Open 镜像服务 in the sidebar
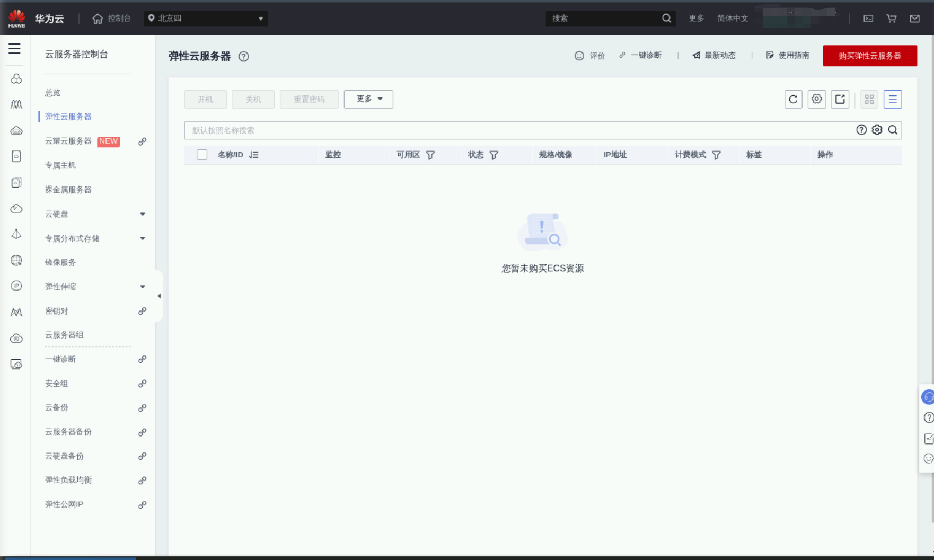Image resolution: width=934 pixels, height=560 pixels. [x=60, y=262]
